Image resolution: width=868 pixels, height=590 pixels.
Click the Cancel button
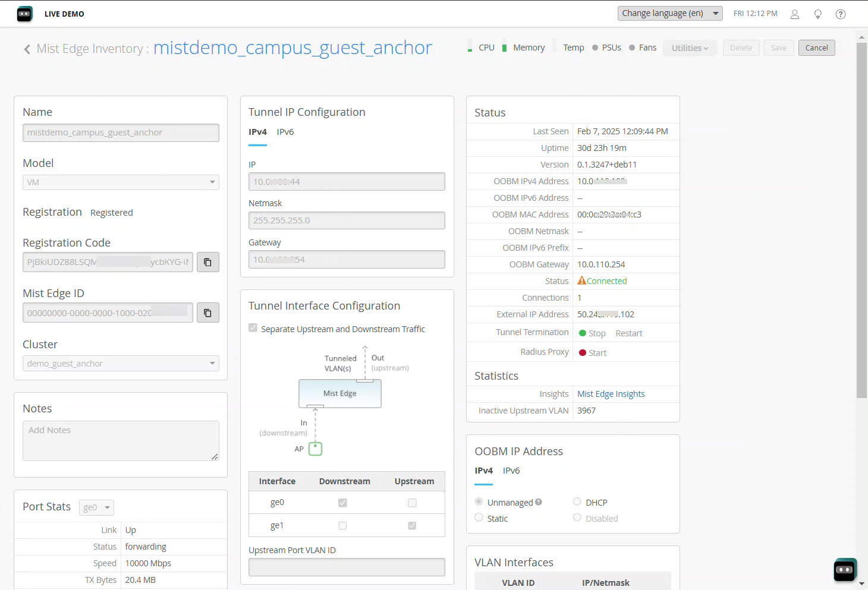coord(816,48)
